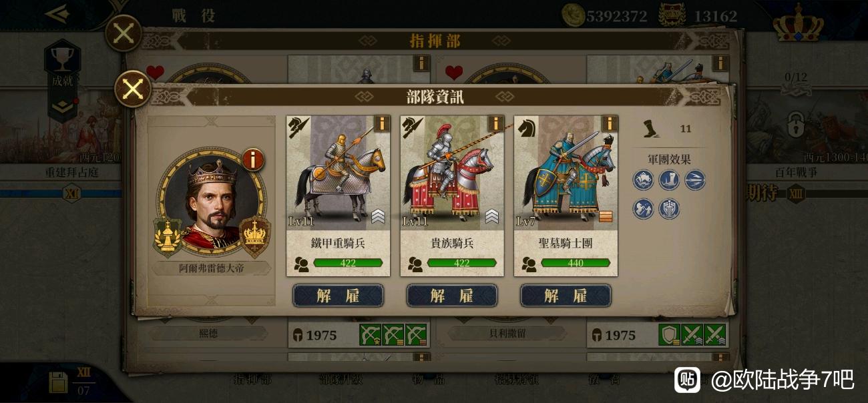The width and height of the screenshot is (868, 403).
Task: Open info for 貴族騎兵 unit card
Action: pos(495,123)
